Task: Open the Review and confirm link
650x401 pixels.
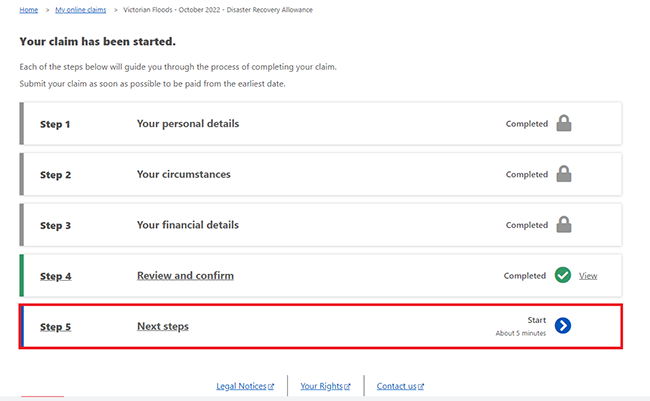Action: pyautogui.click(x=185, y=276)
